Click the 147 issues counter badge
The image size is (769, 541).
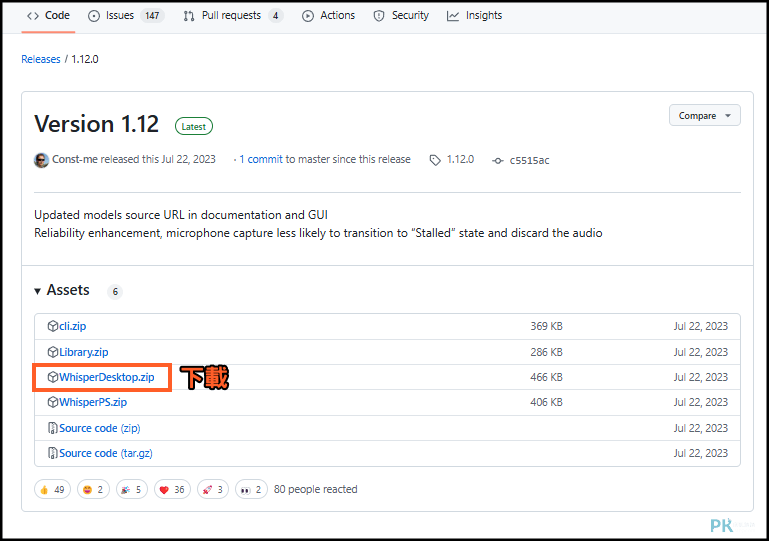point(152,16)
